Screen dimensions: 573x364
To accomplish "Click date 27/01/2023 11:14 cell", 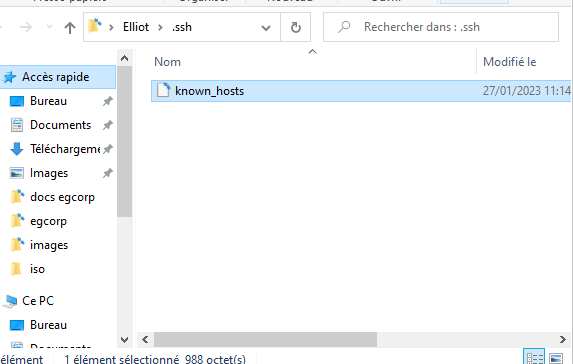I will 526,91.
